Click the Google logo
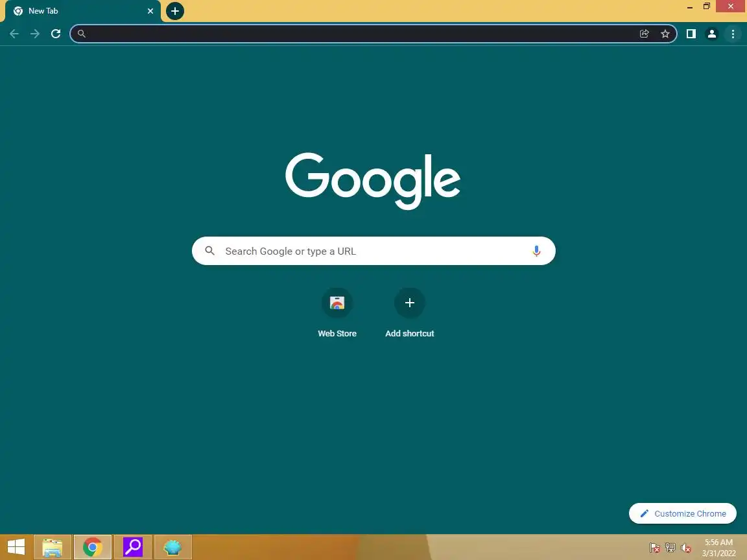 pos(373,181)
